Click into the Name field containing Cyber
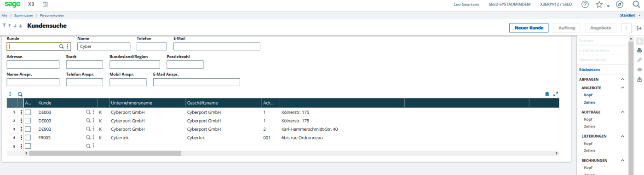644x175 pixels. click(x=104, y=47)
